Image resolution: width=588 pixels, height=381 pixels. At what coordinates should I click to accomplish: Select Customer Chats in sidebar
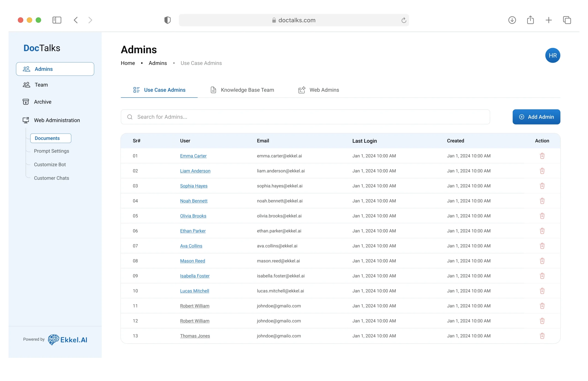tap(51, 178)
